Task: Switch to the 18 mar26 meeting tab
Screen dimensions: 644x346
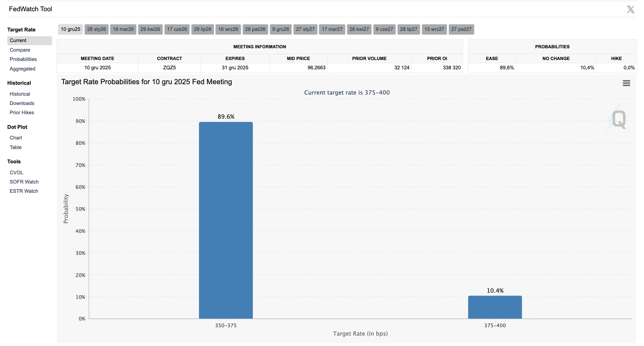Action: (123, 29)
